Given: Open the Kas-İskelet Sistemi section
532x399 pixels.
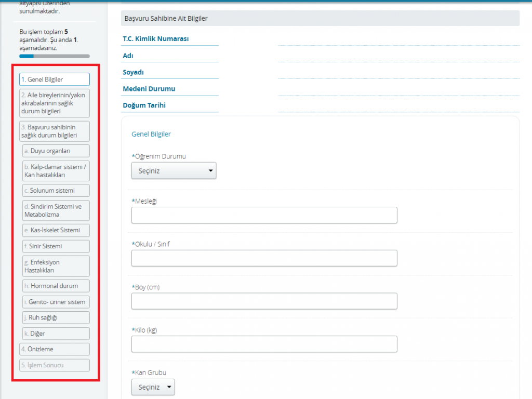Looking at the screenshot, I should point(56,230).
